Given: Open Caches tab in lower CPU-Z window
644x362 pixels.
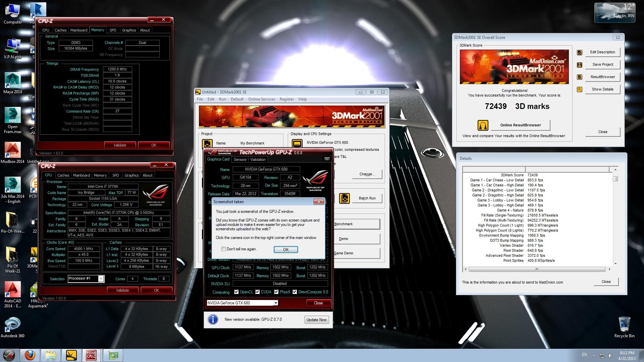Looking at the screenshot, I should (x=63, y=175).
